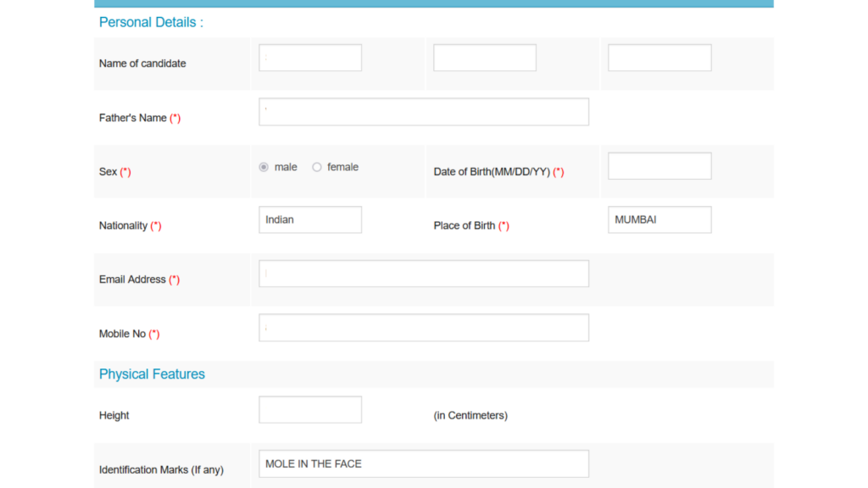
Task: Click the Personal Details section heading
Action: [151, 23]
